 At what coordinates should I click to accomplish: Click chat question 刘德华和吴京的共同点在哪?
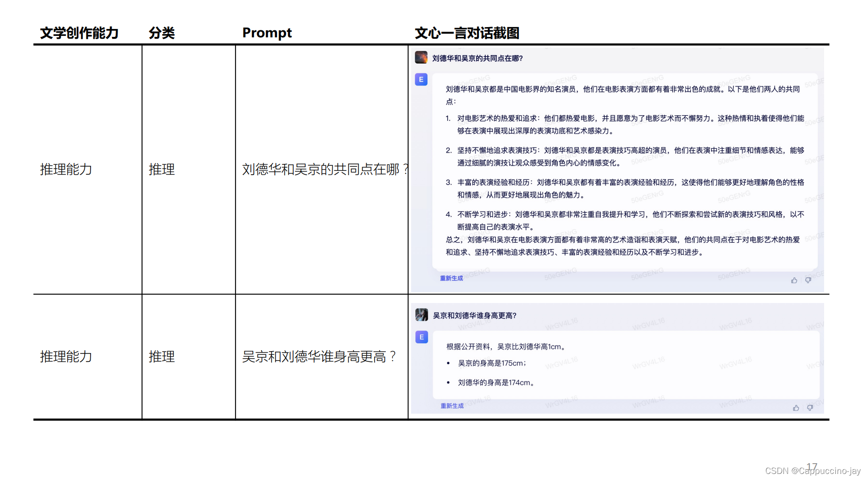pyautogui.click(x=477, y=58)
